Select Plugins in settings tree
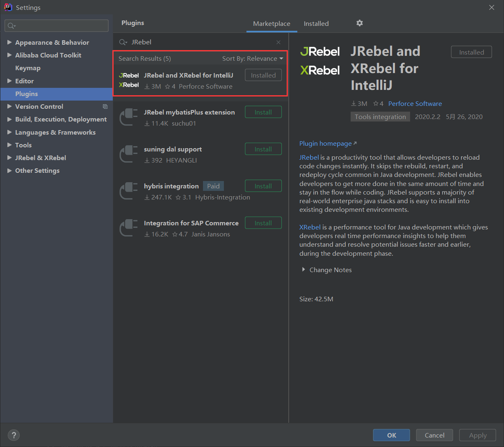504x447 pixels. 57,94
